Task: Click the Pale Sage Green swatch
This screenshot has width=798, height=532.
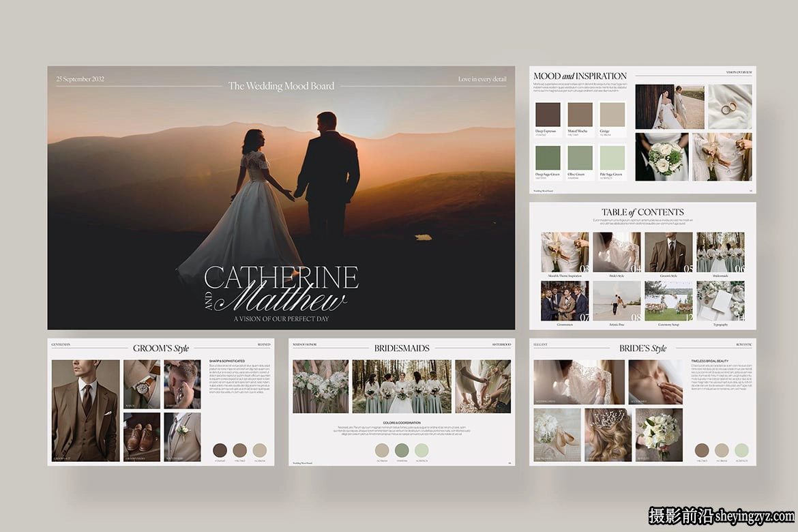Action: 612,158
